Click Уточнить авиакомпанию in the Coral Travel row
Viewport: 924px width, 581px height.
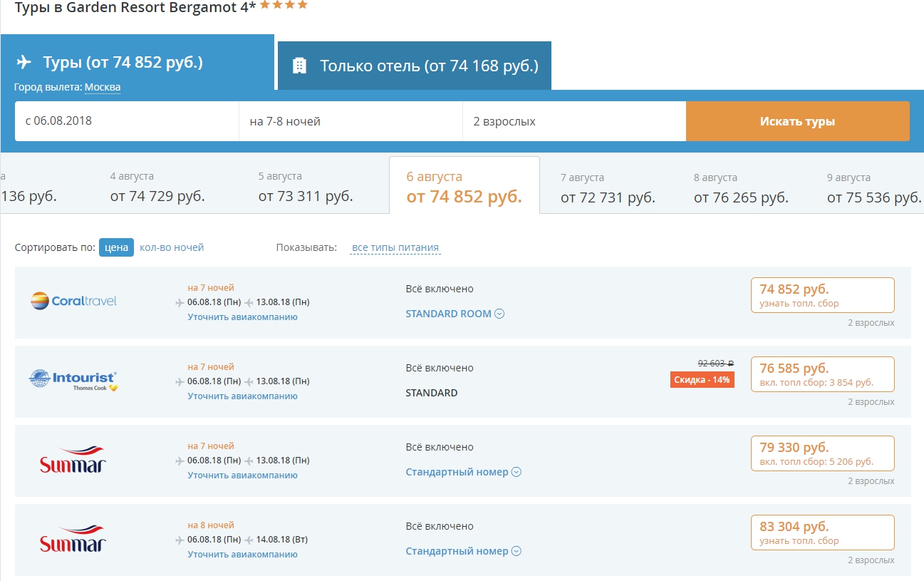click(x=243, y=317)
